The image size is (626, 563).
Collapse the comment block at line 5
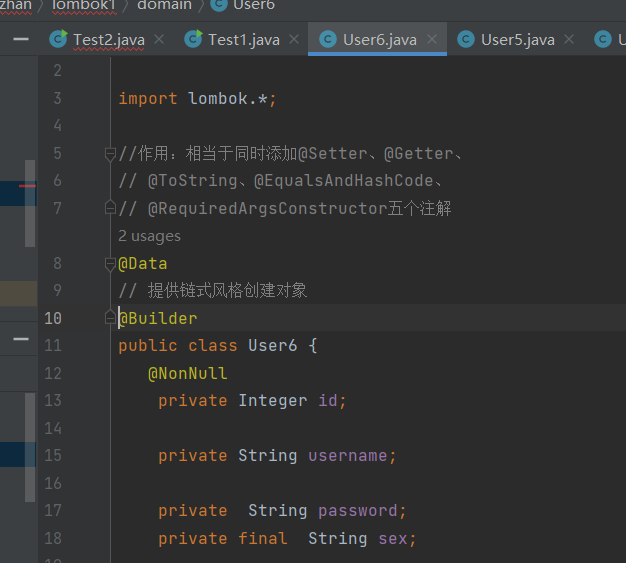110,154
